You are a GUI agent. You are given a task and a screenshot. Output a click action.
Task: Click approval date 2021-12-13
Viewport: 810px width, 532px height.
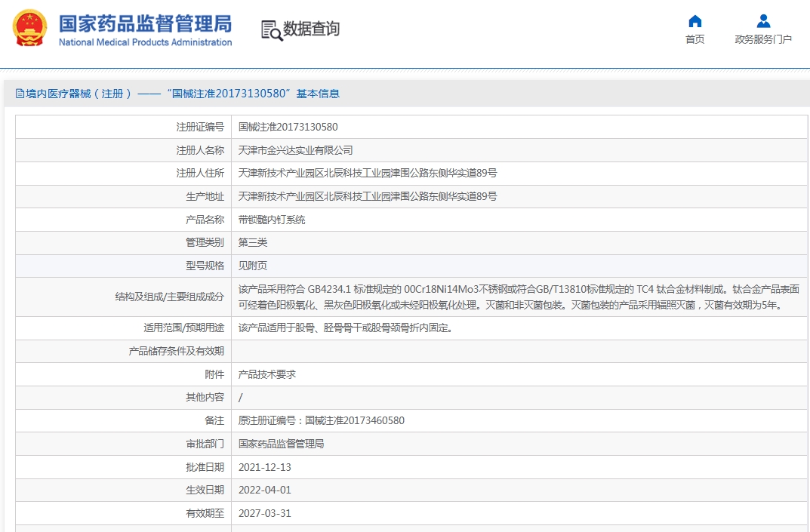pyautogui.click(x=264, y=467)
